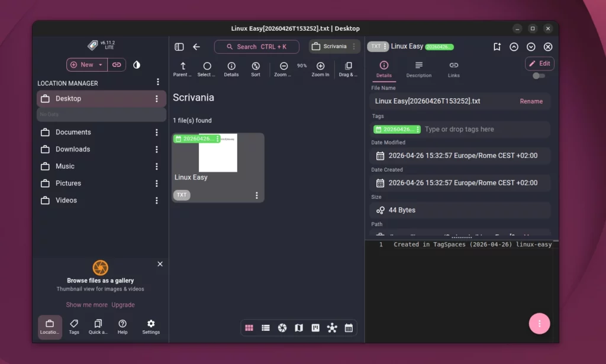Open Quick access panel in the bottom bar
The image size is (606, 364).
tap(98, 326)
